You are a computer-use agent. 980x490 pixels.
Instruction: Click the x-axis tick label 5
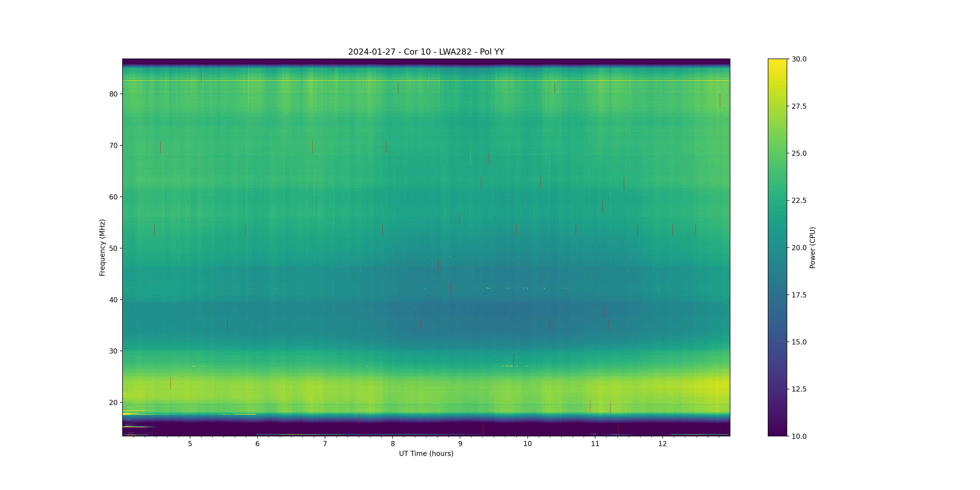190,444
